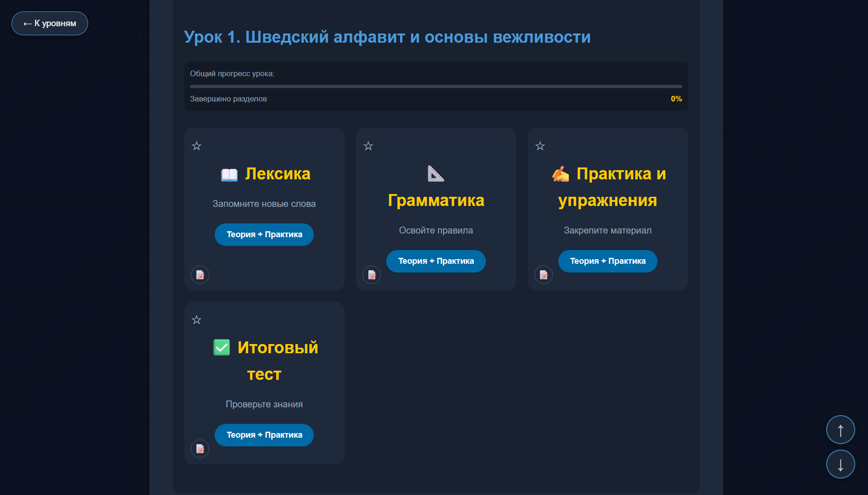Open the notes icon on Практика и упражнения card
Screen dimensions: 868x495
[x=544, y=275]
